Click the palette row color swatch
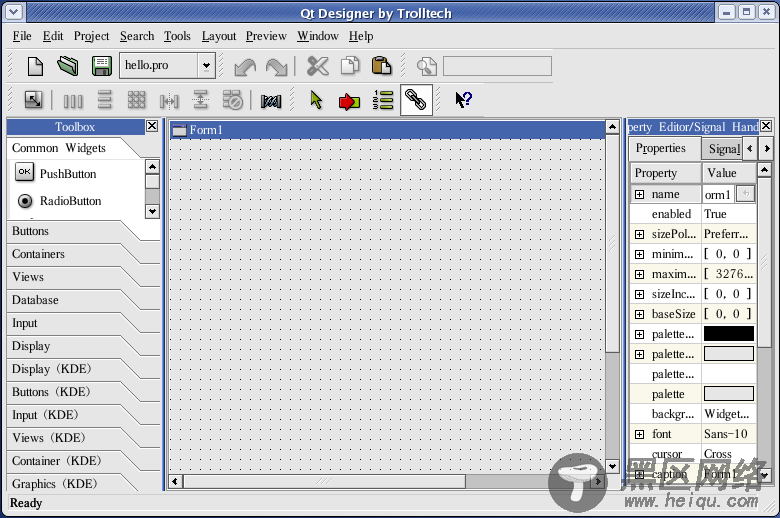 729,394
